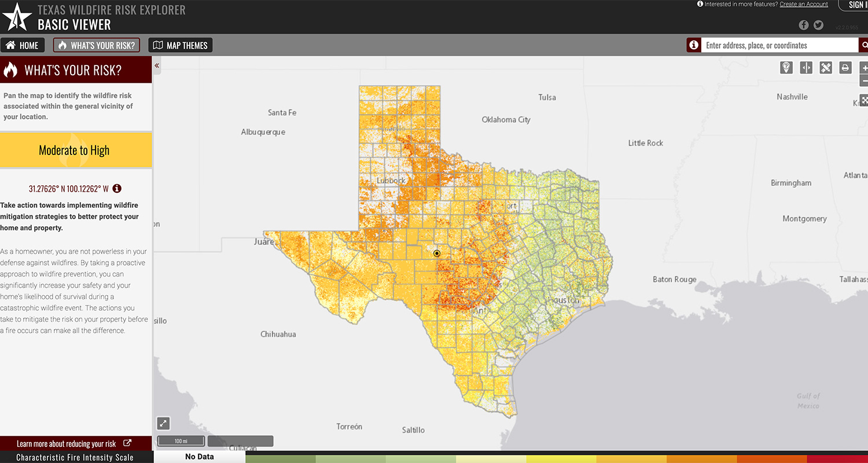Click the red legend swatch
Image resolution: width=868 pixels, height=463 pixels.
click(x=837, y=458)
